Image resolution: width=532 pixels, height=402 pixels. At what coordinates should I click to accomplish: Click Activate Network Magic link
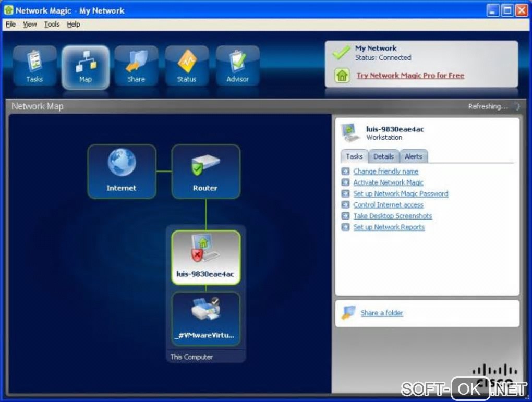[388, 182]
